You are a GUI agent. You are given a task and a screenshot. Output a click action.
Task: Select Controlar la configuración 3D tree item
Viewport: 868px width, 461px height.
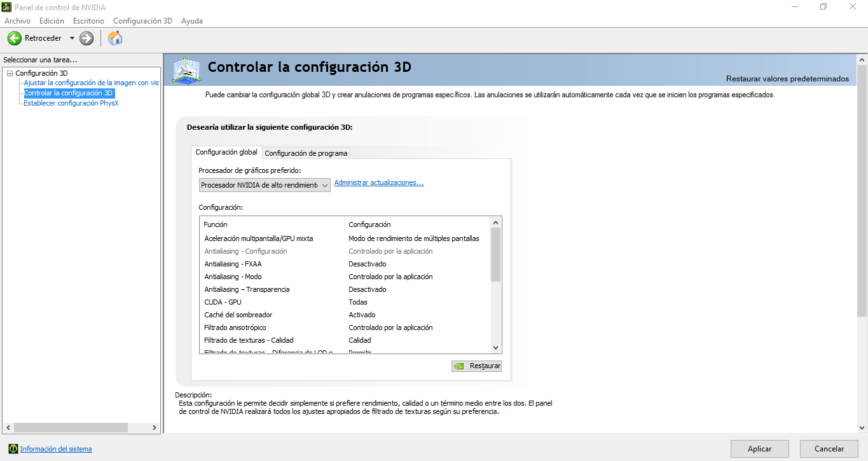[x=69, y=93]
